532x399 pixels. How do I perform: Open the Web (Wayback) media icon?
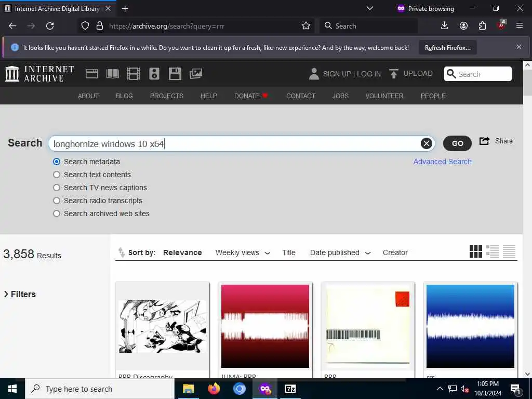click(x=92, y=74)
